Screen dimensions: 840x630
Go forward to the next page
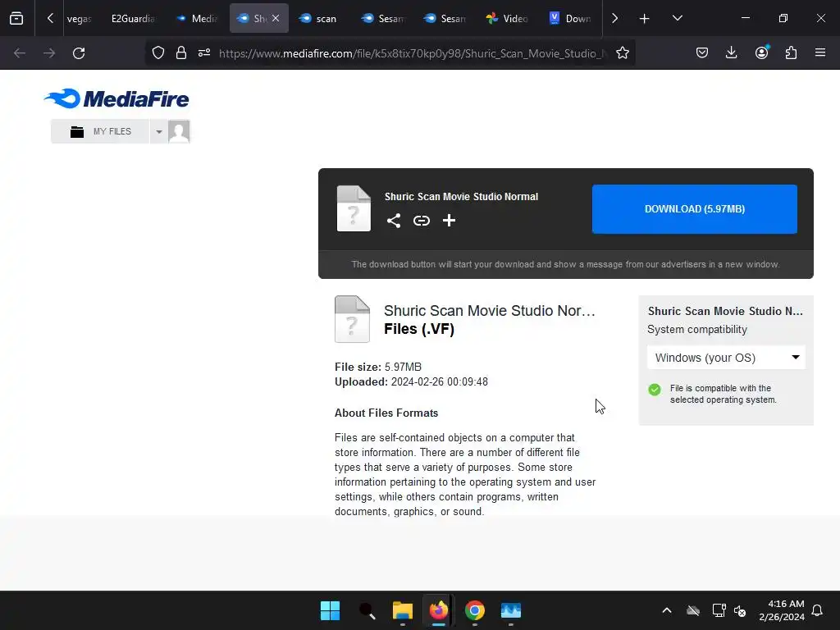[x=49, y=53]
